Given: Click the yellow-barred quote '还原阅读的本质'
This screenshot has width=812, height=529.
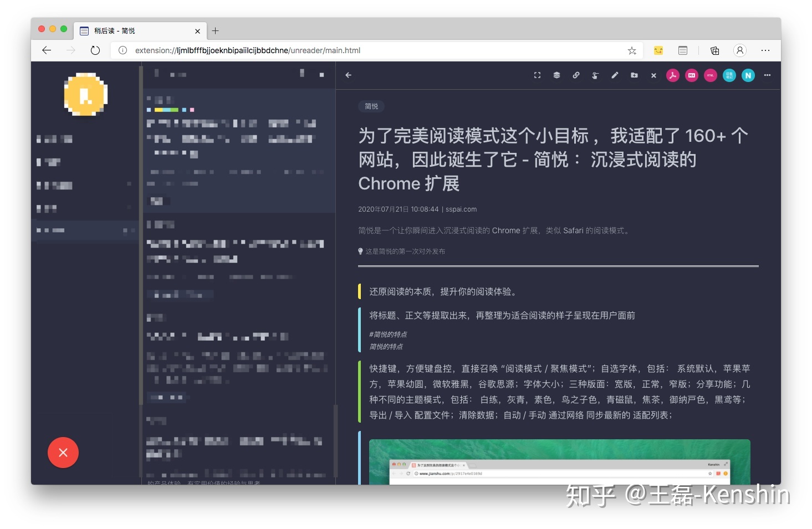Looking at the screenshot, I should pos(443,291).
